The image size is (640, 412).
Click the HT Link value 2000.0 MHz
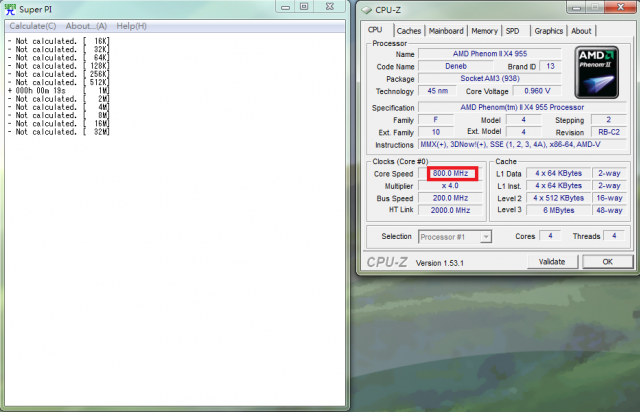pos(450,210)
